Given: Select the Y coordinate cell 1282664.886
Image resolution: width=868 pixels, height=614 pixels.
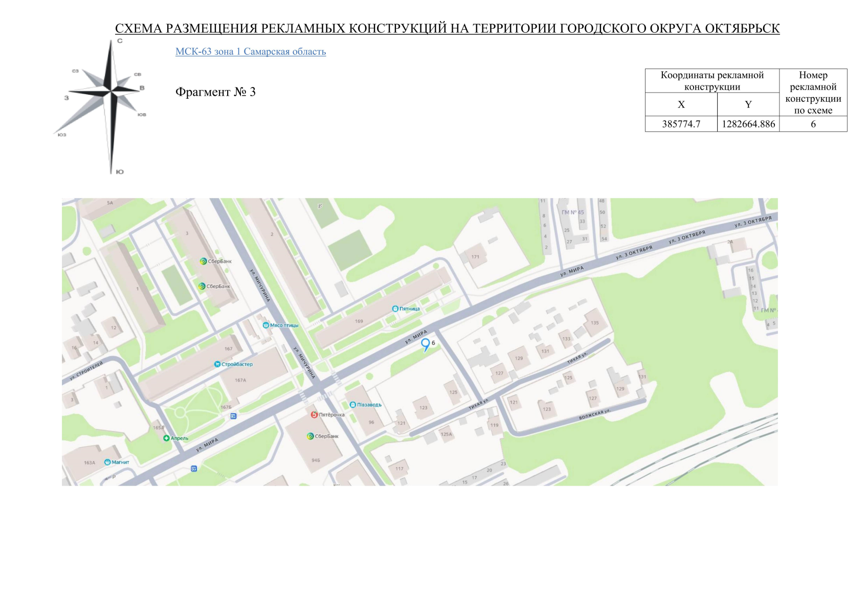Looking at the screenshot, I should [748, 124].
